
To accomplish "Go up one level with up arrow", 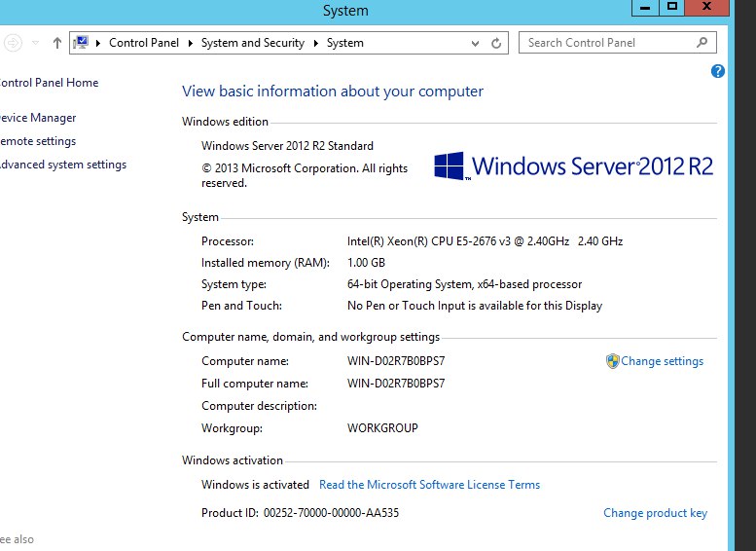I will [56, 43].
